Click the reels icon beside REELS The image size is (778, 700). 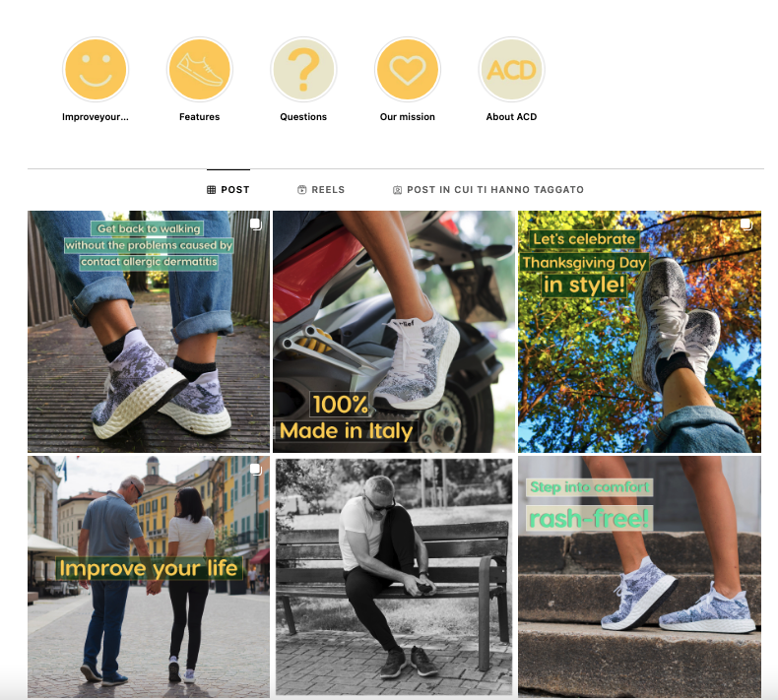301,189
